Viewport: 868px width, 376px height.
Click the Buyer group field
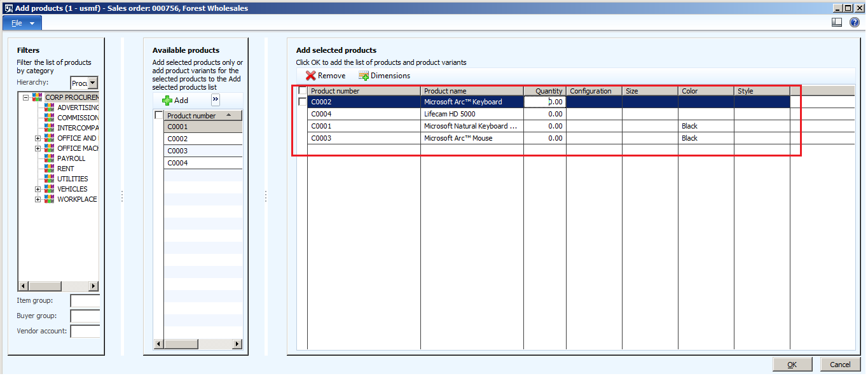coord(85,316)
